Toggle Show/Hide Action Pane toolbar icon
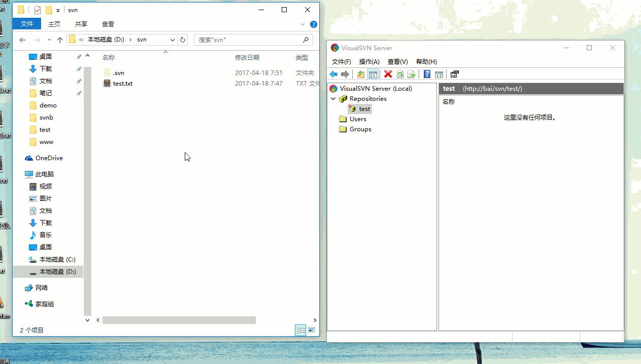Screen dimensions: 641x364 [x=439, y=75]
